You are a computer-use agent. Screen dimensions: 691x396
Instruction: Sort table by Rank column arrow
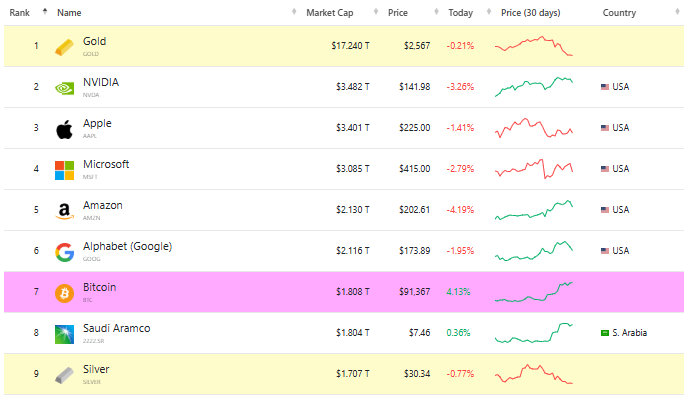[45, 12]
